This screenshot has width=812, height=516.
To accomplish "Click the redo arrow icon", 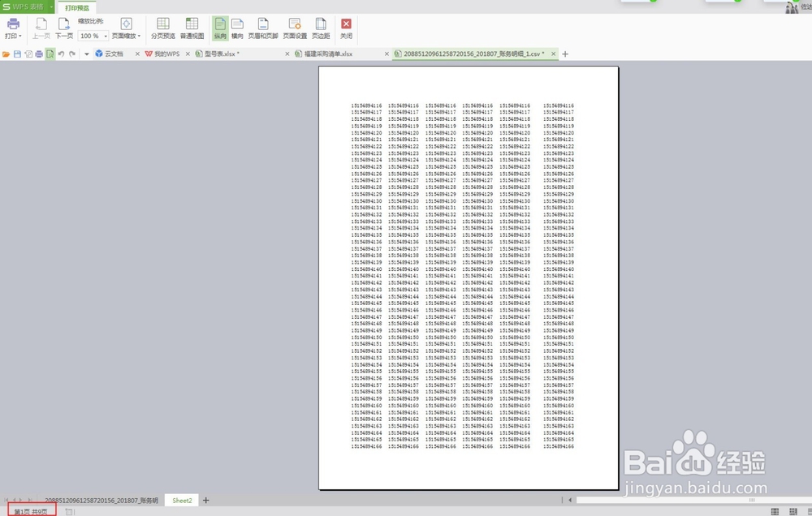I will click(72, 54).
